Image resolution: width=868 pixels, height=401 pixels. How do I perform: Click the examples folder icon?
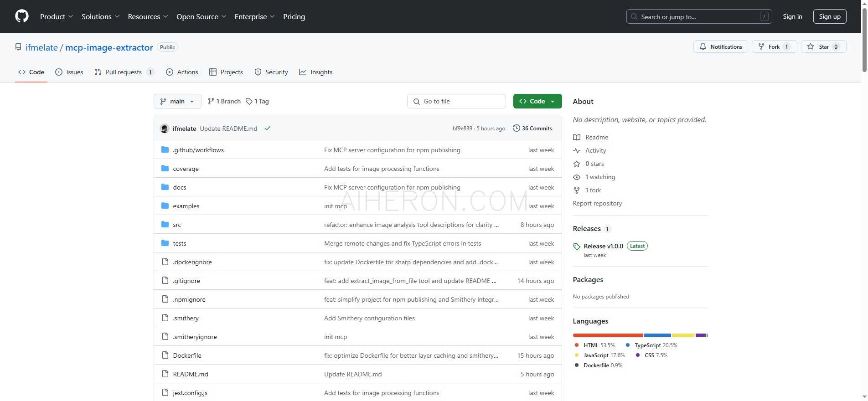(x=165, y=206)
